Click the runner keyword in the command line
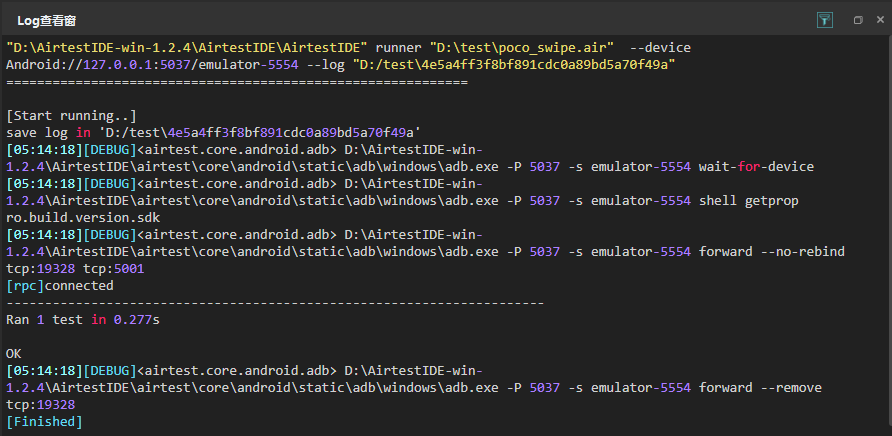 point(398,48)
